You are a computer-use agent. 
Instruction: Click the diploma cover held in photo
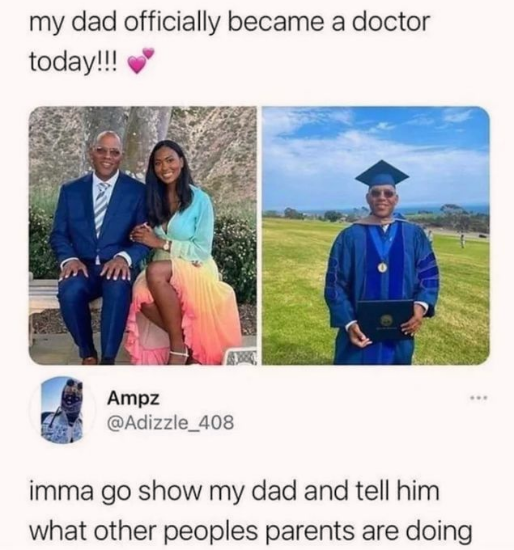point(385,320)
